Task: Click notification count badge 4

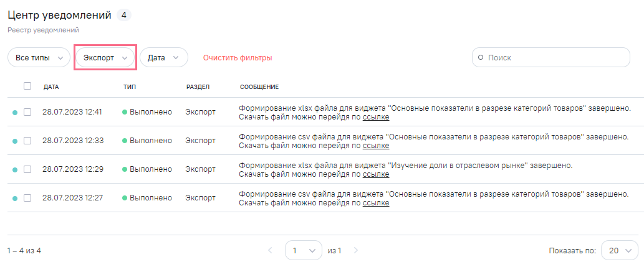Action: pos(123,15)
